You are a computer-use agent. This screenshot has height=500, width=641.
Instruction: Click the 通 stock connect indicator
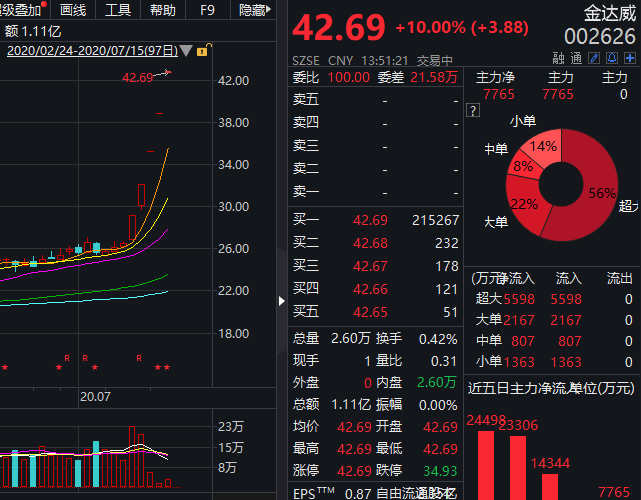click(574, 60)
